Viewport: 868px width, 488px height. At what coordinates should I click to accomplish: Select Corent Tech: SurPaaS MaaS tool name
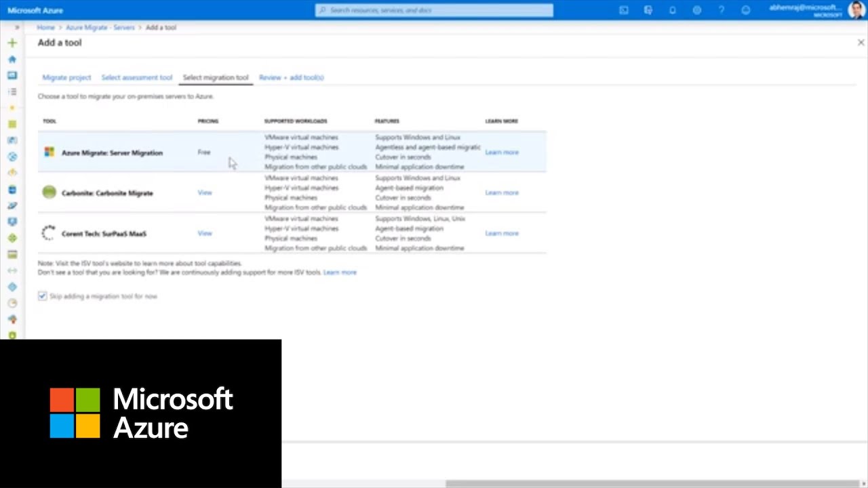coord(104,234)
